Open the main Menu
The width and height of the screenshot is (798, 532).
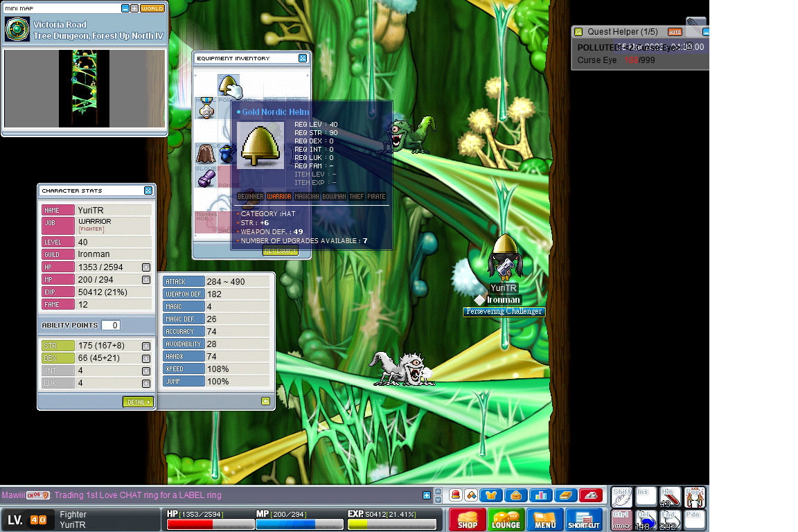point(544,520)
